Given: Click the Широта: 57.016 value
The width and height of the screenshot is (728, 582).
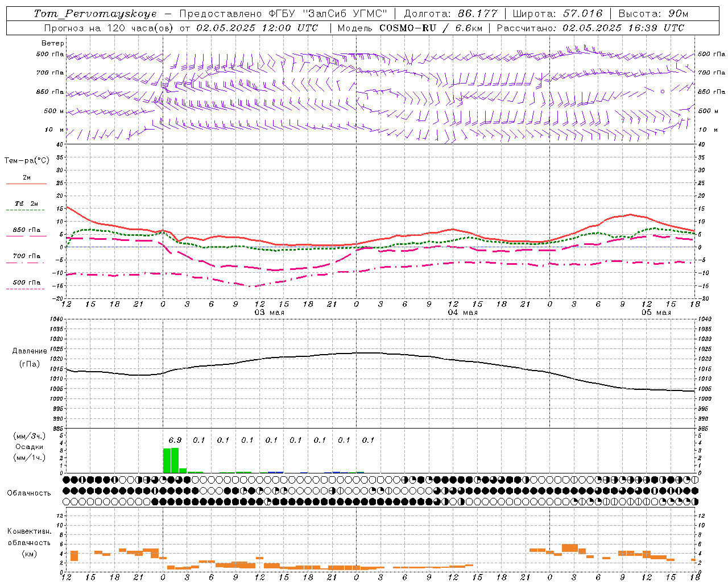Looking at the screenshot, I should pos(557,14).
